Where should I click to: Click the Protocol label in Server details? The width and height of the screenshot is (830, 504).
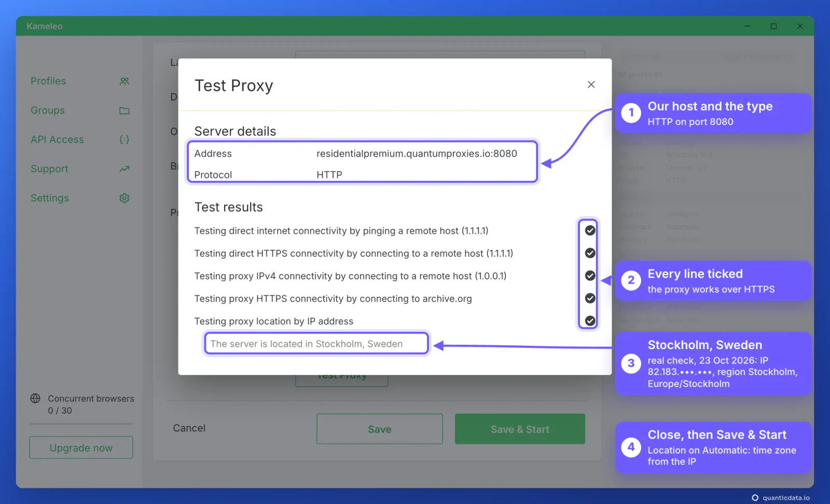213,175
